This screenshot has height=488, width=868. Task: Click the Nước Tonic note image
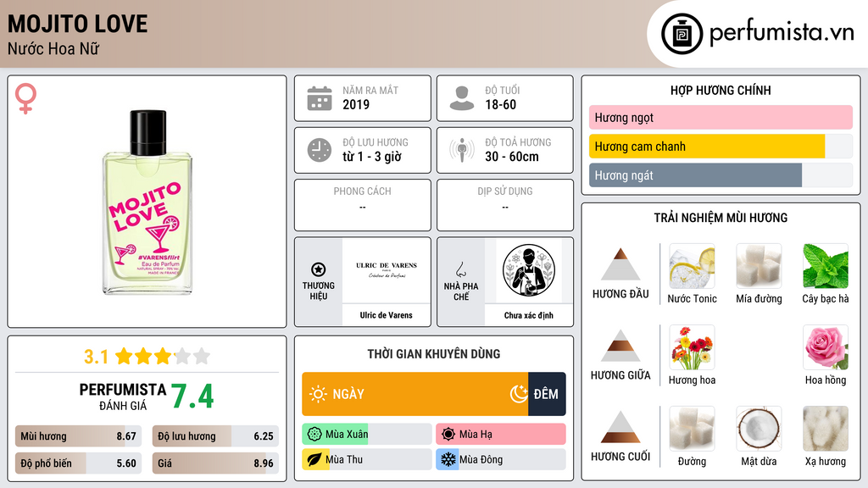point(692,266)
